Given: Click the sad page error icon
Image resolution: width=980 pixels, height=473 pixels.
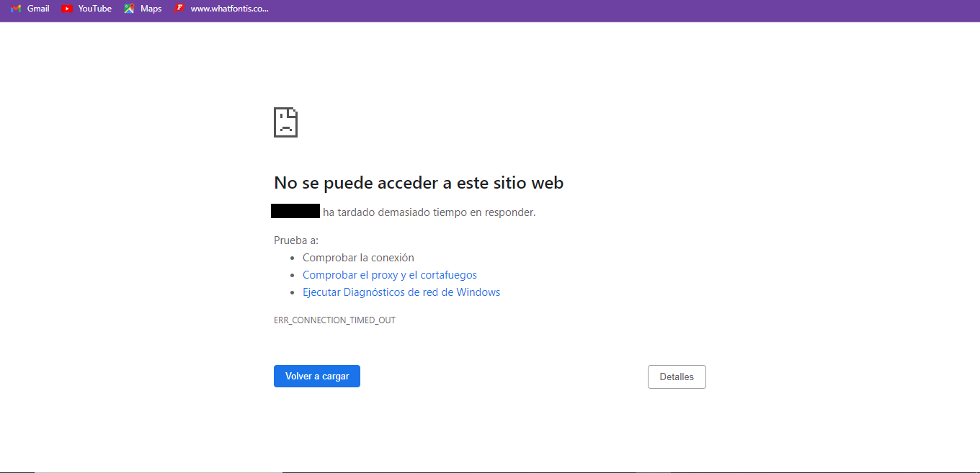Looking at the screenshot, I should (x=286, y=122).
